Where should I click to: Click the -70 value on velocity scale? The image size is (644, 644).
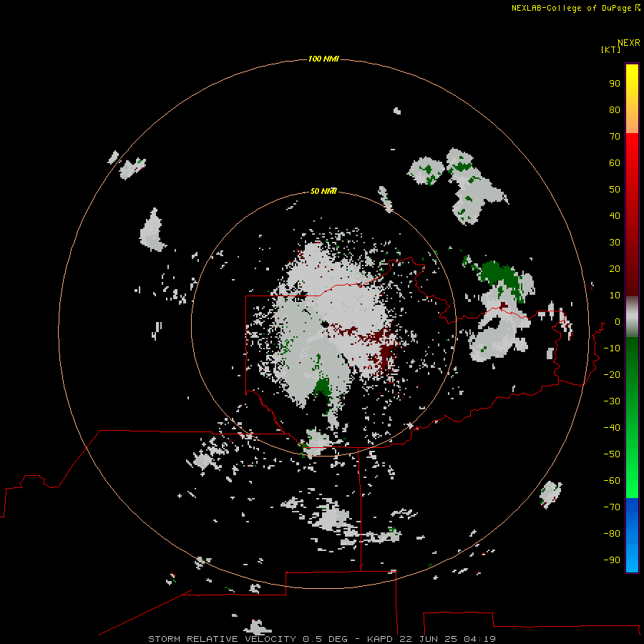pyautogui.click(x=612, y=507)
